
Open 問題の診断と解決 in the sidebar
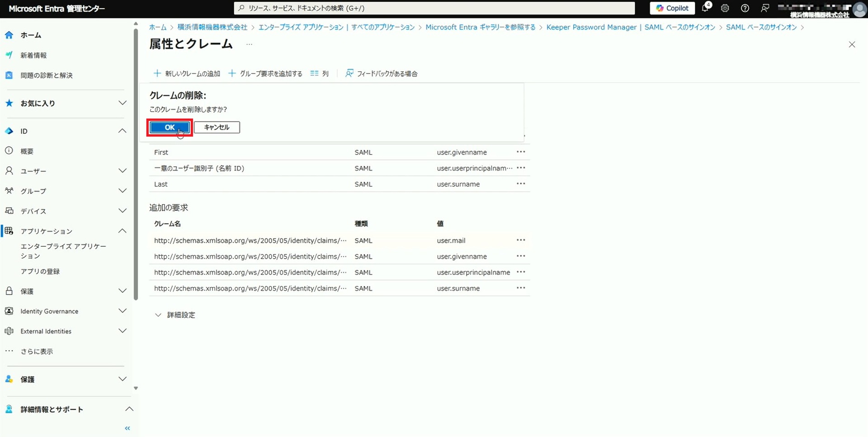click(x=46, y=75)
